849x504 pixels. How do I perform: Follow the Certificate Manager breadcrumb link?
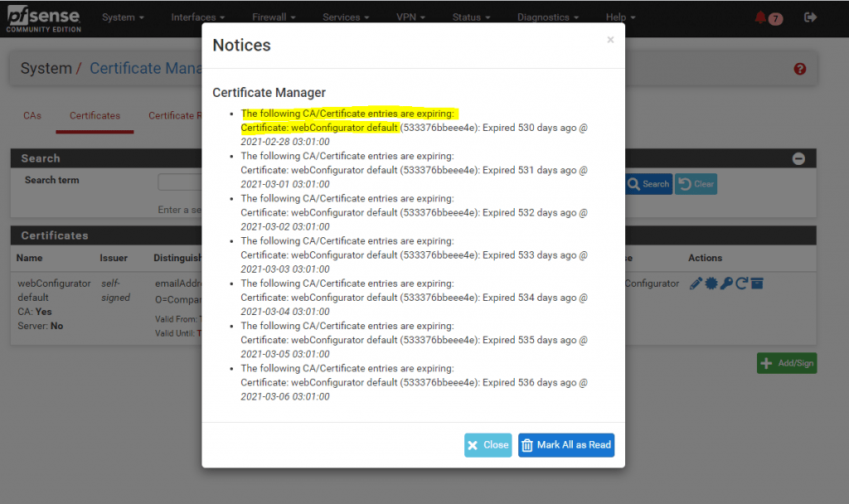[146, 68]
